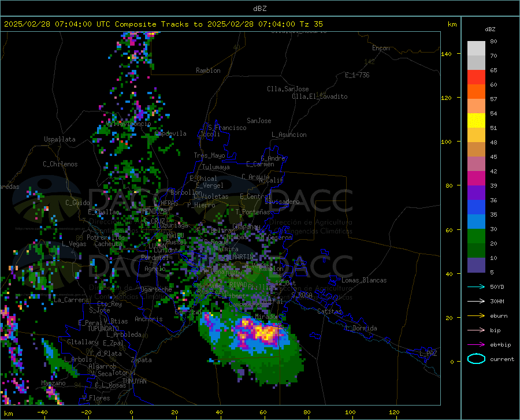Click the pink bip arrow icon
520x420 pixels.
point(476,330)
